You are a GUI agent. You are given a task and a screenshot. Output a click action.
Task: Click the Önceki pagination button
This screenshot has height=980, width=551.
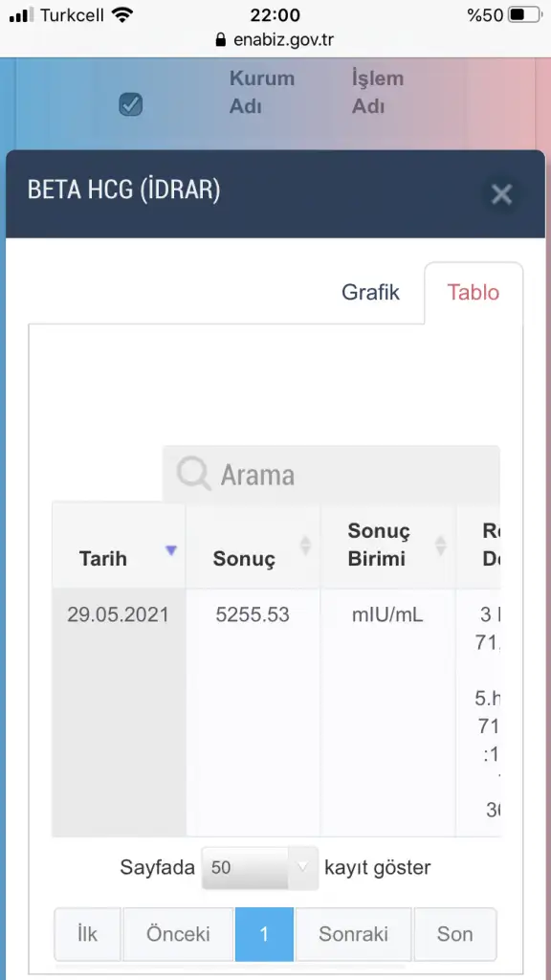pyautogui.click(x=178, y=934)
